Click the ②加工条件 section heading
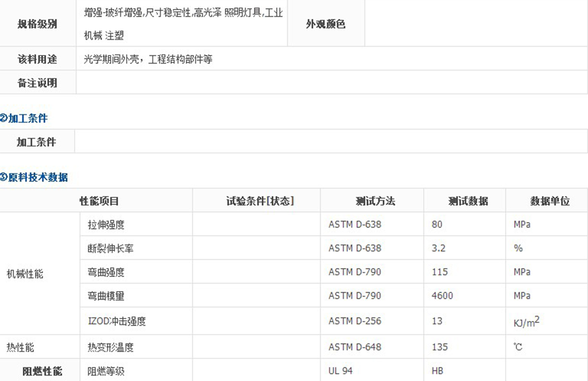The height and width of the screenshot is (381, 588). pyautogui.click(x=24, y=118)
